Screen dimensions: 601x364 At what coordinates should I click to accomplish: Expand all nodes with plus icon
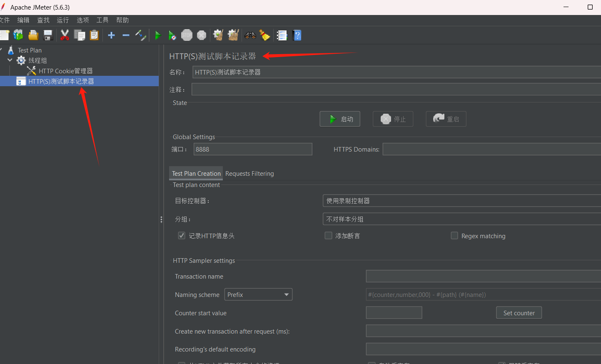tap(111, 35)
